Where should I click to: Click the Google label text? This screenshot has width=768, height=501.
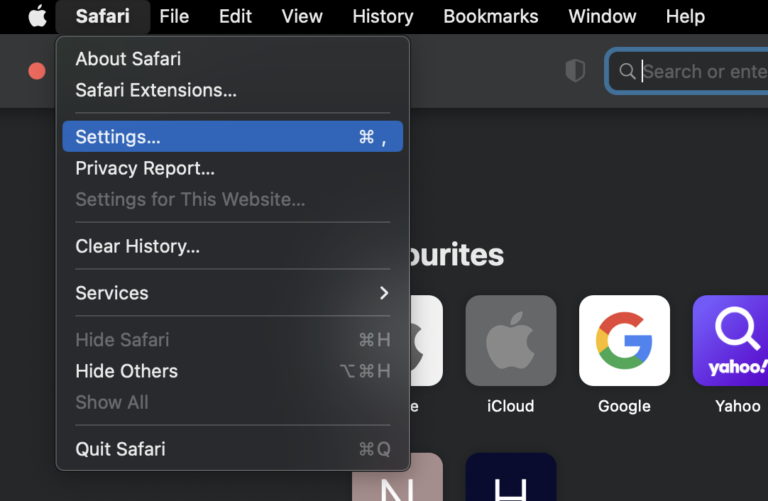(624, 406)
